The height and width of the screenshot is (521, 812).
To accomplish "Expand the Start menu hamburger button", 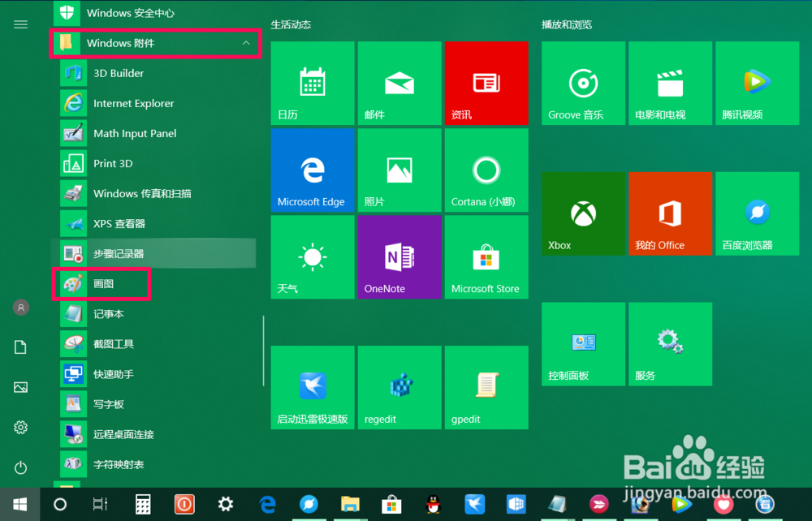I will [21, 24].
